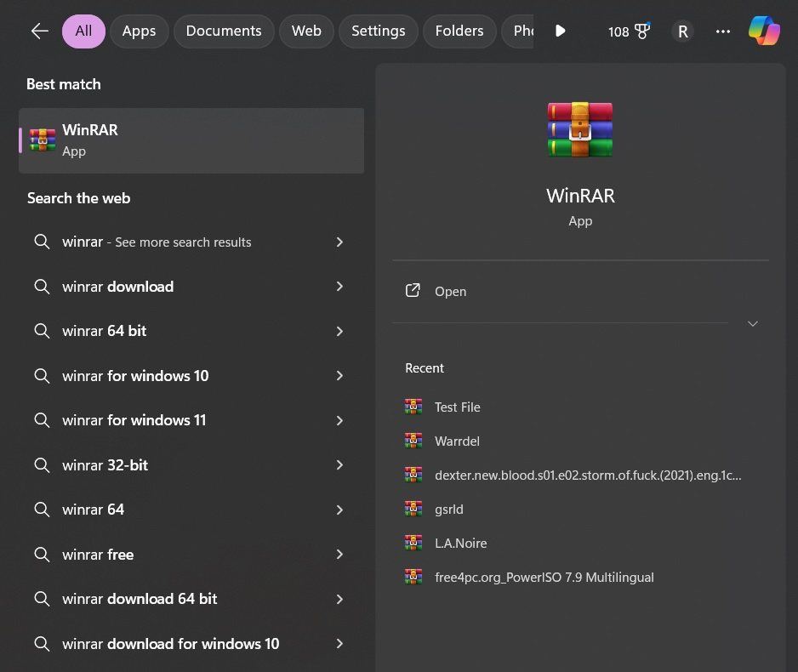The height and width of the screenshot is (672, 798).
Task: Switch to the Settings filter tab
Action: pyautogui.click(x=378, y=31)
